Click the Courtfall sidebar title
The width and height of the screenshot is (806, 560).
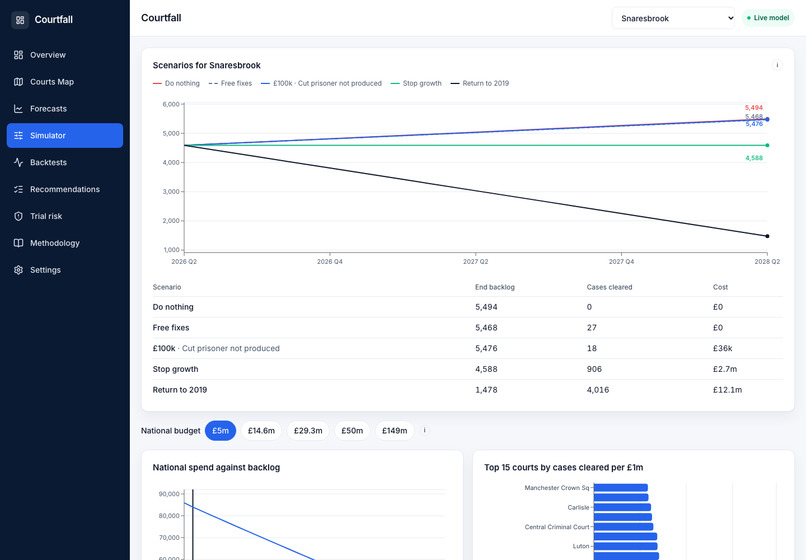pos(53,20)
